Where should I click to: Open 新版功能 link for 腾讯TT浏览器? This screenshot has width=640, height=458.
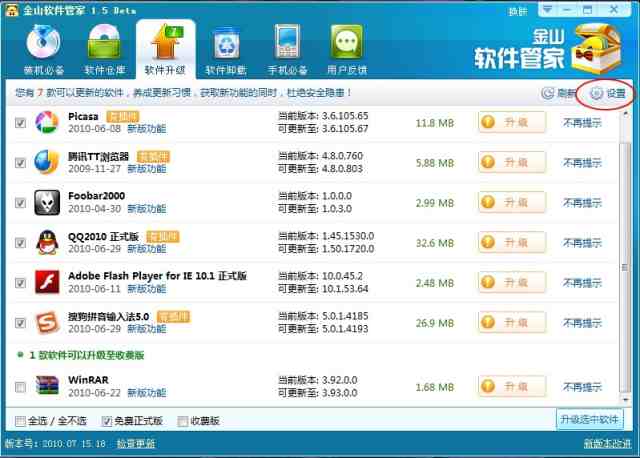[x=147, y=169]
